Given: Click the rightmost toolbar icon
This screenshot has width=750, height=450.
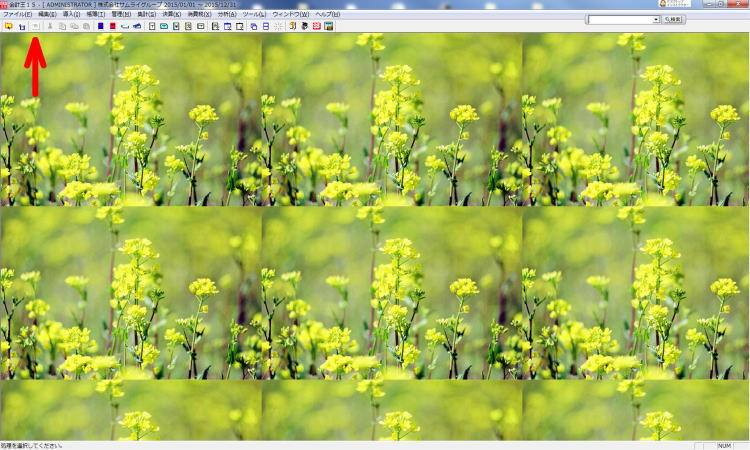Looking at the screenshot, I should 328,26.
